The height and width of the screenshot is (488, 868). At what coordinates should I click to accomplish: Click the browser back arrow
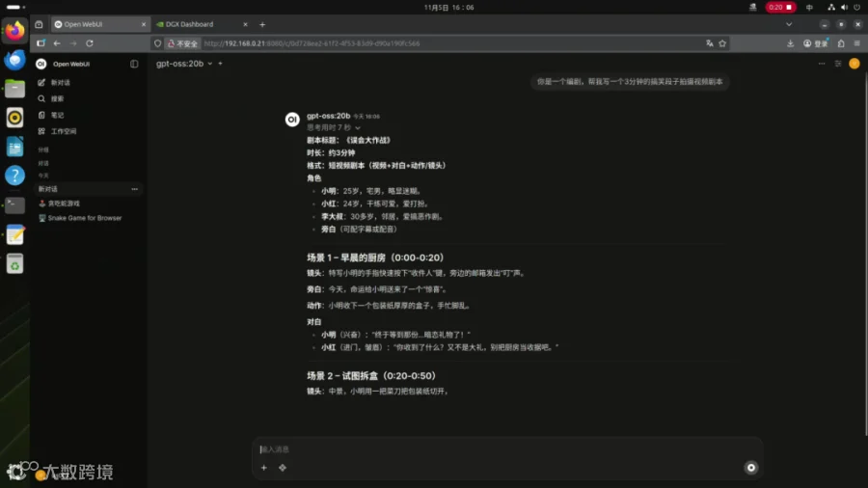coord(57,43)
